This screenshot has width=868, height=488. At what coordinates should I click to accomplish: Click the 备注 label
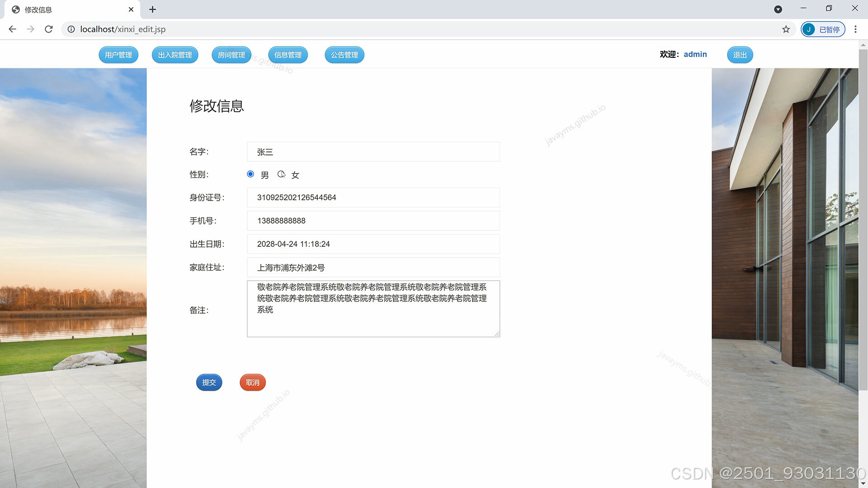199,310
